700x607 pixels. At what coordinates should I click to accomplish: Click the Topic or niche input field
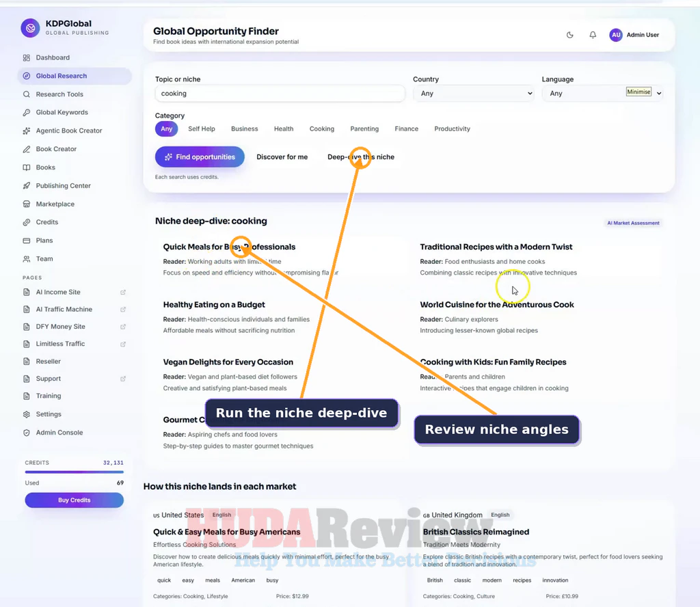[x=280, y=93]
